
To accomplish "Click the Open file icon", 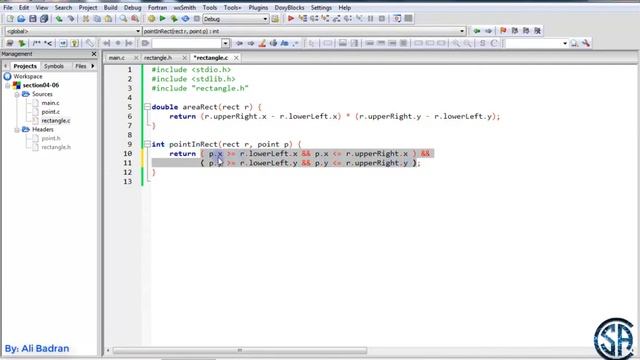I will 21,19.
